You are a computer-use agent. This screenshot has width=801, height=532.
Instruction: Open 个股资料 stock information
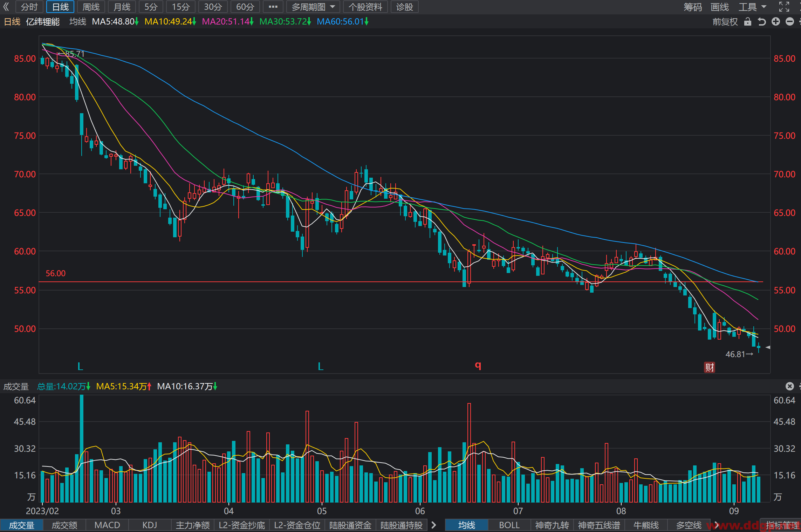(365, 7)
